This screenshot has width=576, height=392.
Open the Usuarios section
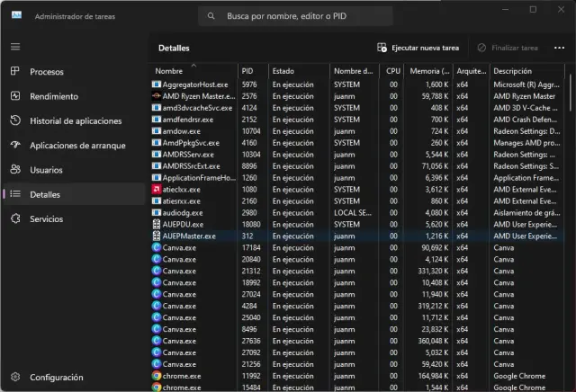[x=48, y=169]
